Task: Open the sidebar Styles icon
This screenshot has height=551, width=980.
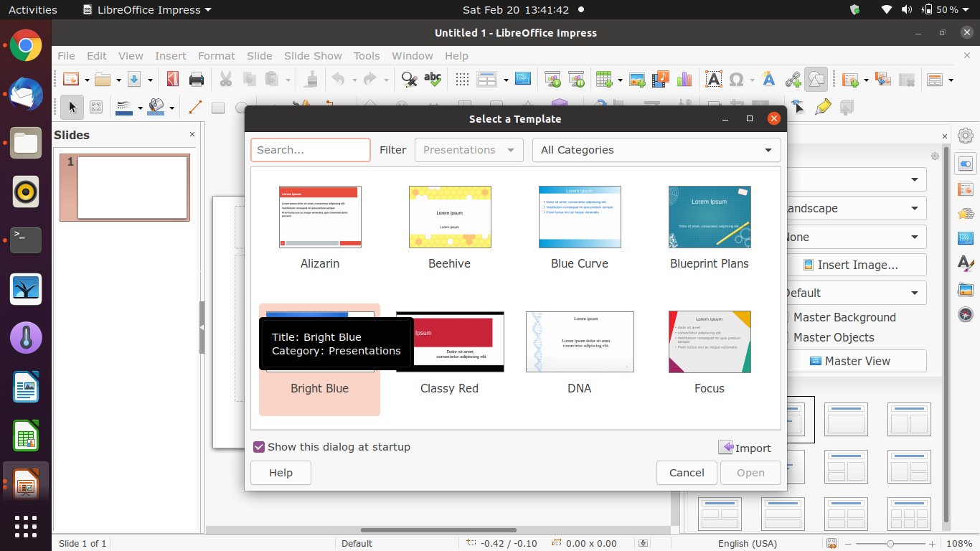Action: (966, 264)
